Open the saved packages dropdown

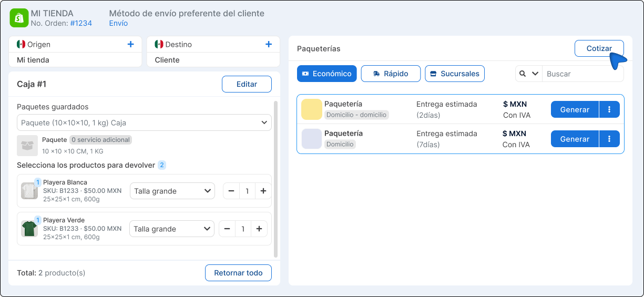(144, 122)
